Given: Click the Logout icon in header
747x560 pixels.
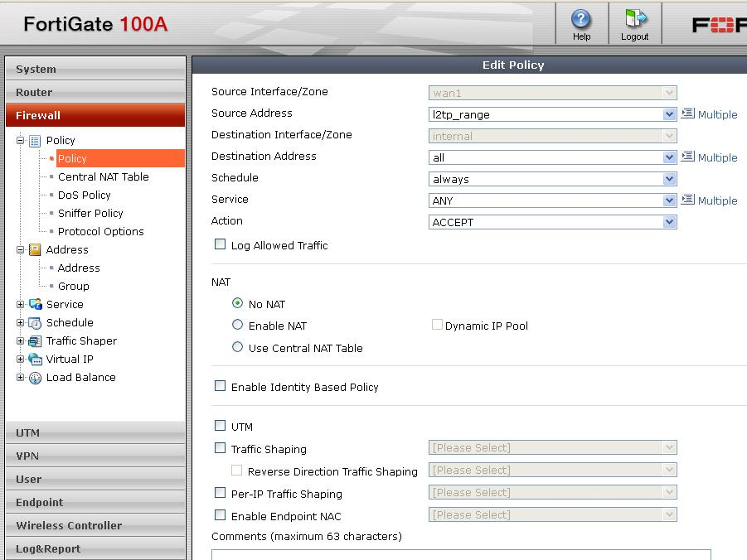Looking at the screenshot, I should pyautogui.click(x=635, y=19).
